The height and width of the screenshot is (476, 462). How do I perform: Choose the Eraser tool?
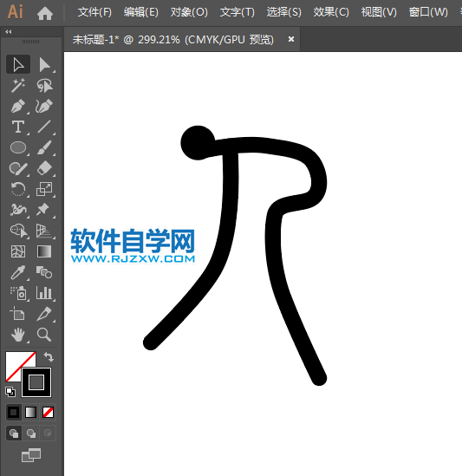pyautogui.click(x=44, y=168)
